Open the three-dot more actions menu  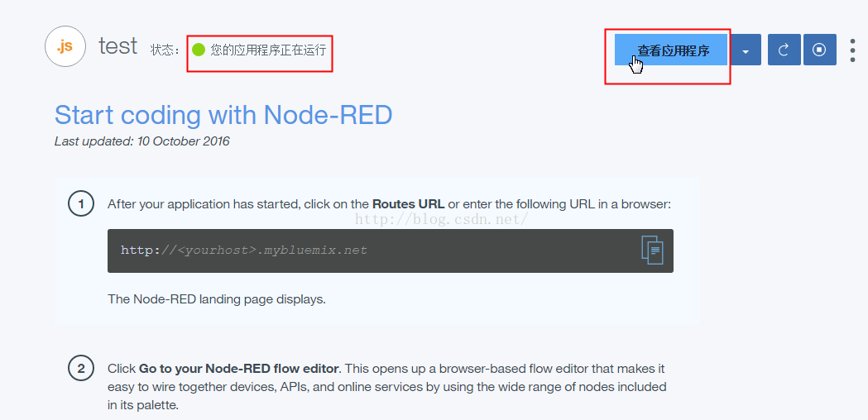853,50
